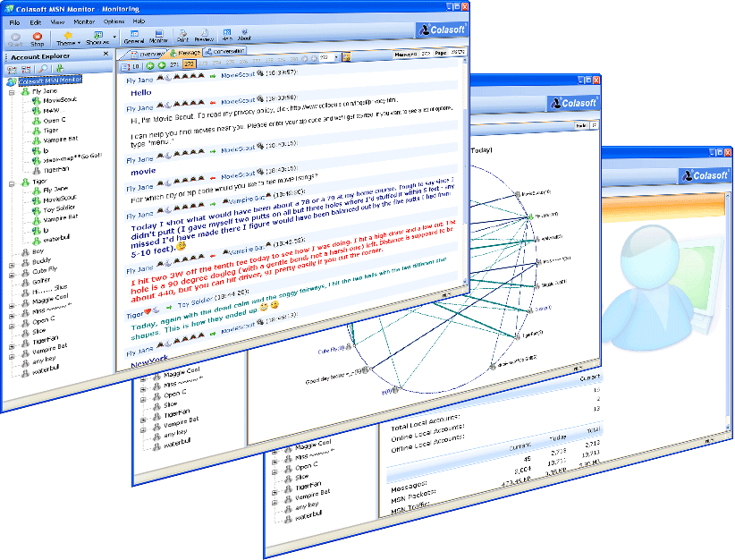This screenshot has width=735, height=560.
Task: Click 'Messages:' label in the rearmost window
Action: point(409,486)
